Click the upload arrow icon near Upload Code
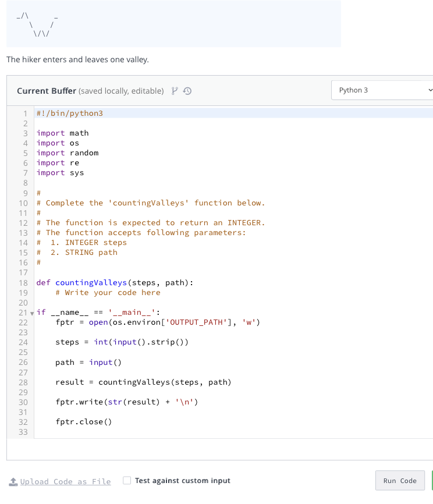433x504 pixels. 13,481
